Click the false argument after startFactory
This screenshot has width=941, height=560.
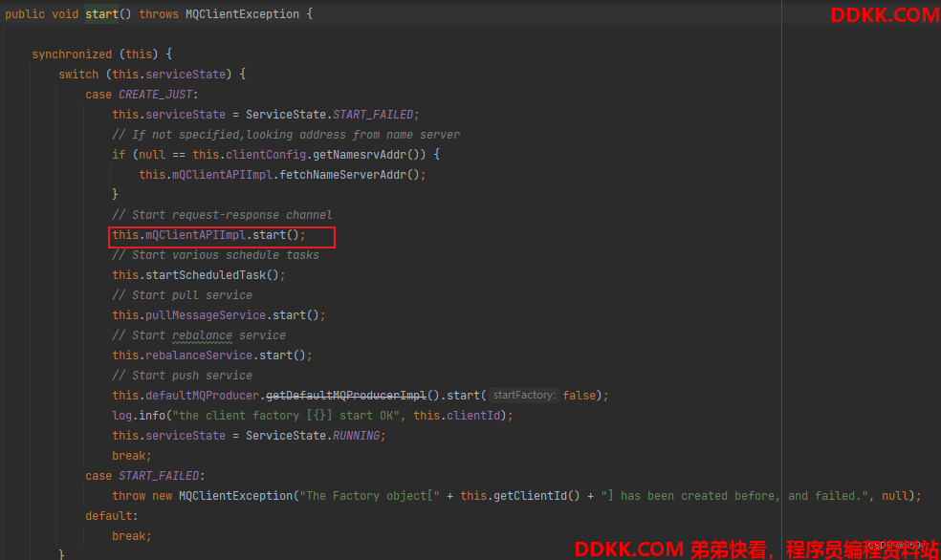[x=579, y=396]
